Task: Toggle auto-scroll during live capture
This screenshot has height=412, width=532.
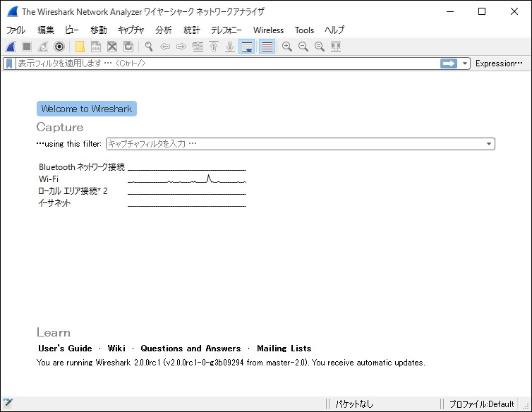Action: coord(247,47)
